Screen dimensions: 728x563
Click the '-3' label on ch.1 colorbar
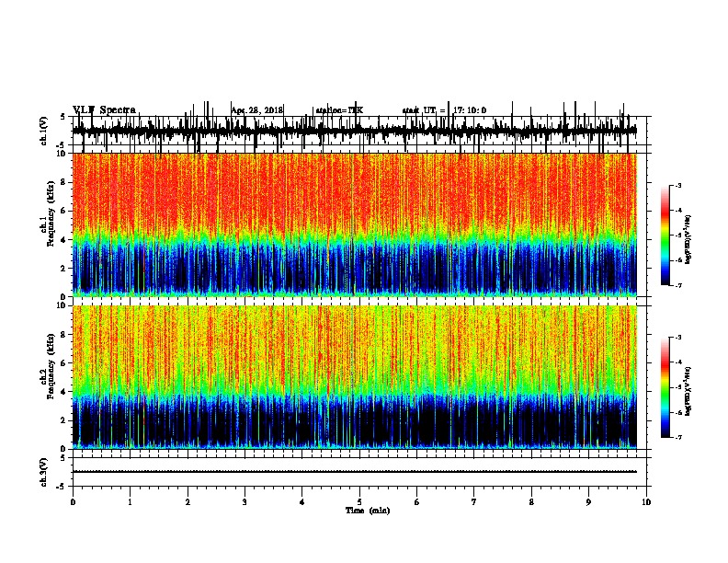[677, 186]
